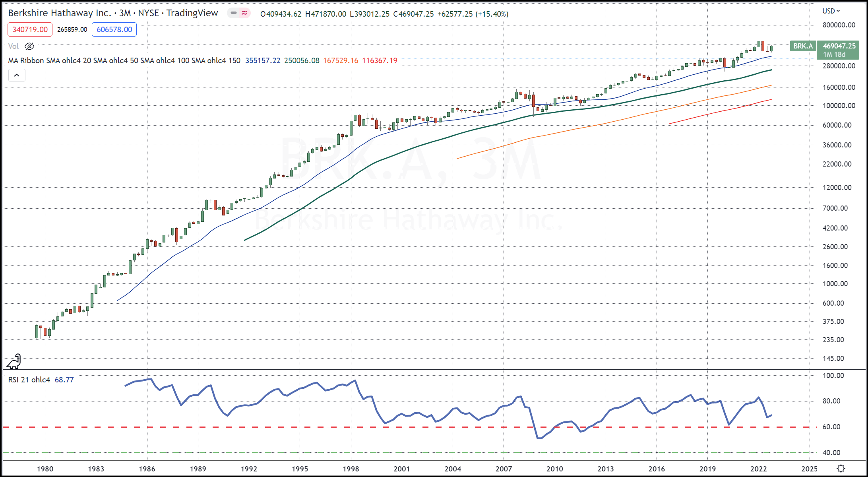The width and height of the screenshot is (868, 477).
Task: Click the 469047.25 last price label
Action: [x=839, y=46]
